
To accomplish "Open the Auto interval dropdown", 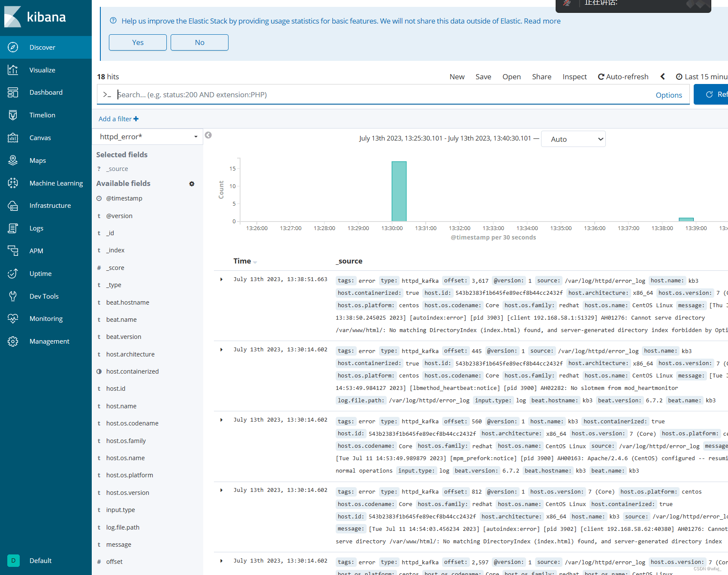I will tap(573, 139).
